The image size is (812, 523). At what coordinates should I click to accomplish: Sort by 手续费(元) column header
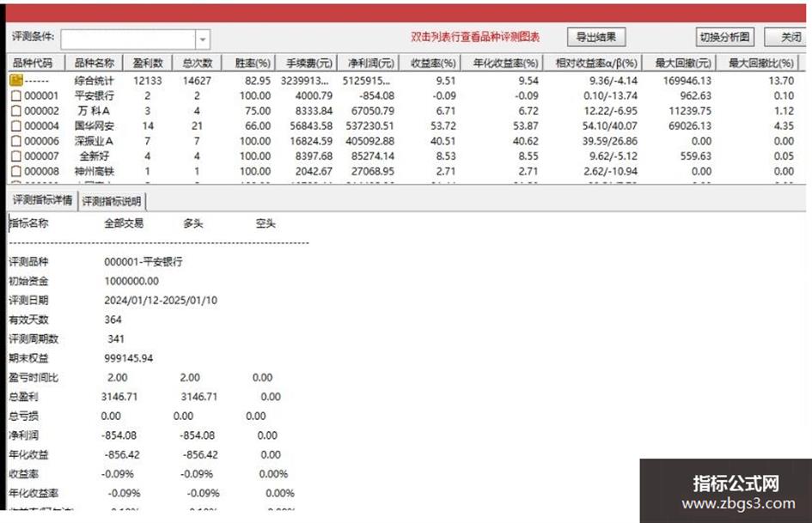tap(306, 64)
